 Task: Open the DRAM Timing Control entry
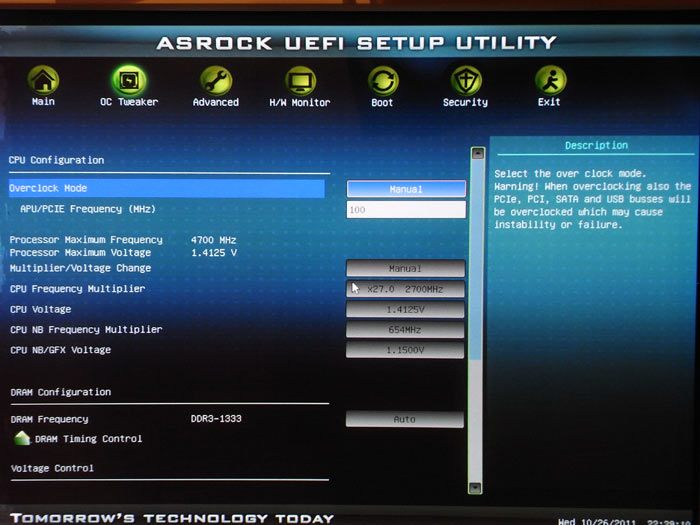[88, 439]
